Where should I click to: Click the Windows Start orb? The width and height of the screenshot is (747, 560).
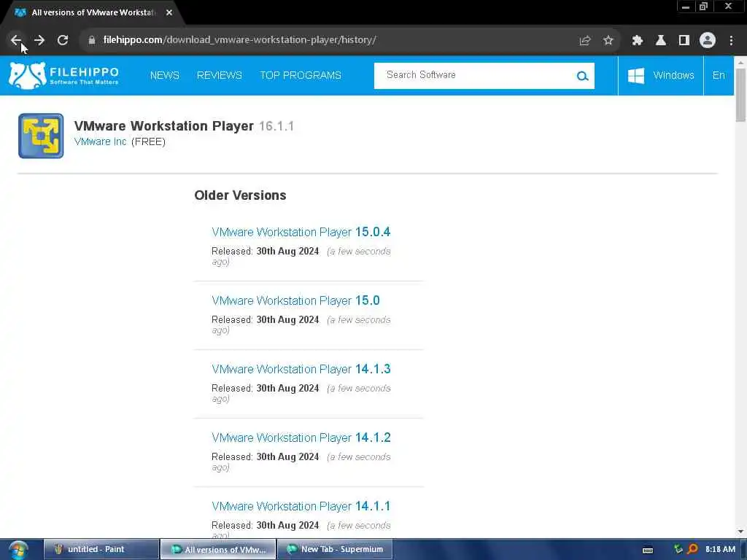click(18, 550)
